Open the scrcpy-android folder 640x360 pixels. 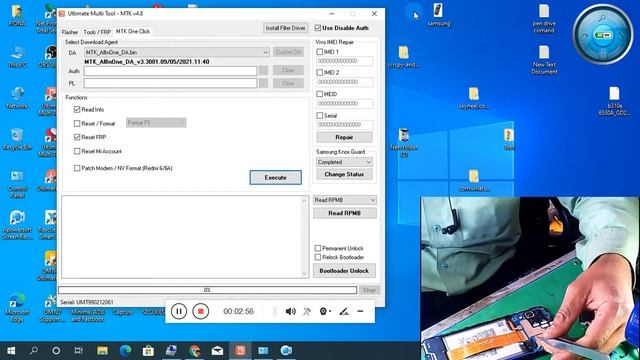tap(403, 57)
